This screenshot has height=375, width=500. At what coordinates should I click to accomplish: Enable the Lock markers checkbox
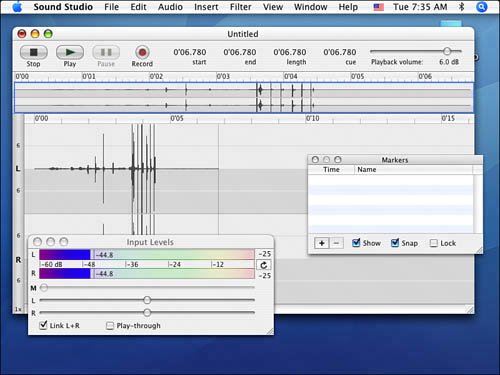(x=434, y=243)
